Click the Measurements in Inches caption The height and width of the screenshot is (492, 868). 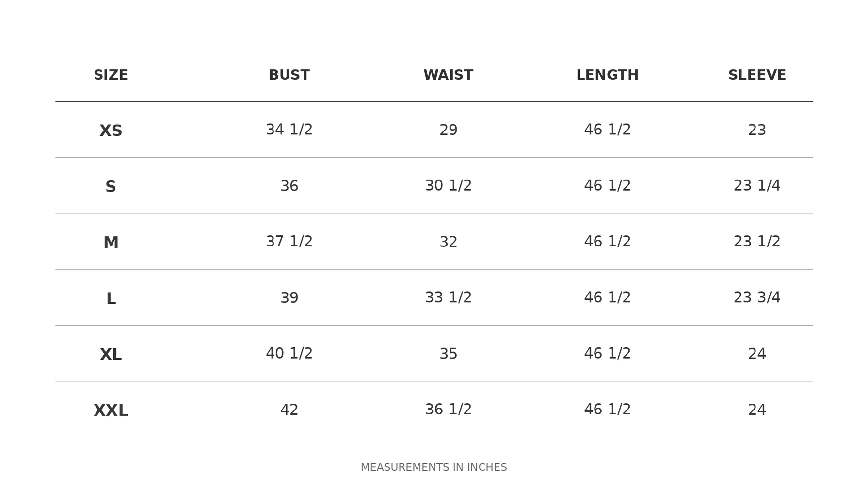pyautogui.click(x=434, y=467)
